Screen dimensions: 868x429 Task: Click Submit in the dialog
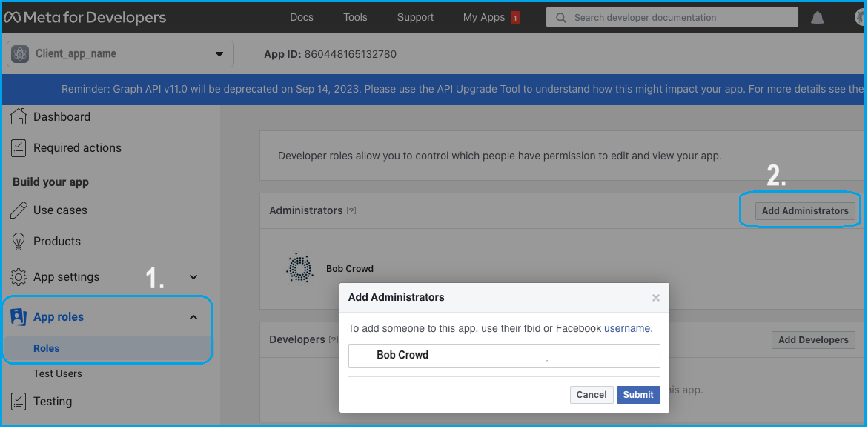pyautogui.click(x=638, y=395)
